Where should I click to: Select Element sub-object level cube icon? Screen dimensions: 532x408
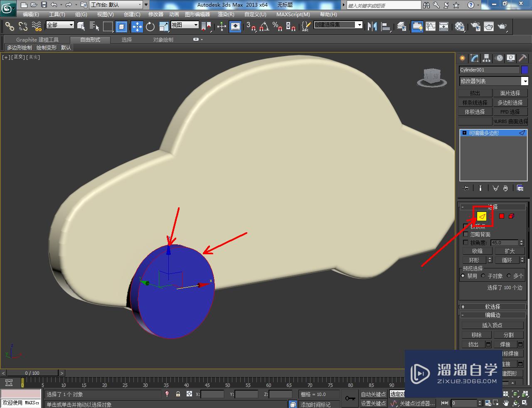(x=512, y=216)
